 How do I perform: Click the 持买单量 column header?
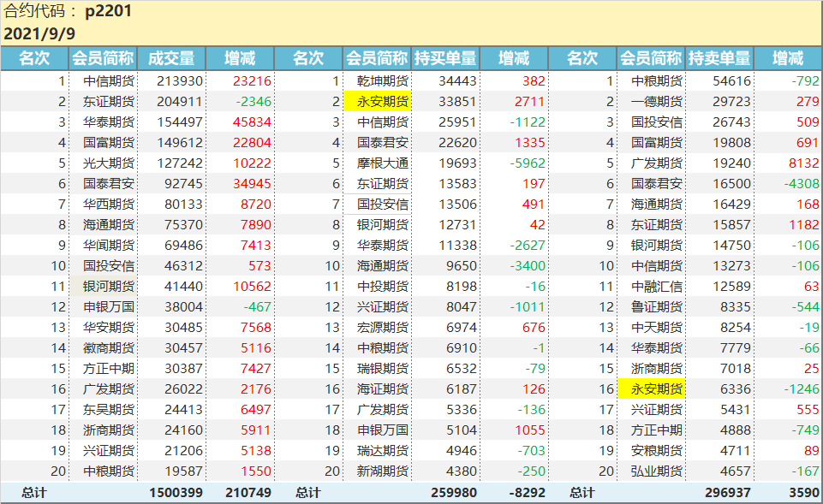[x=445, y=58]
